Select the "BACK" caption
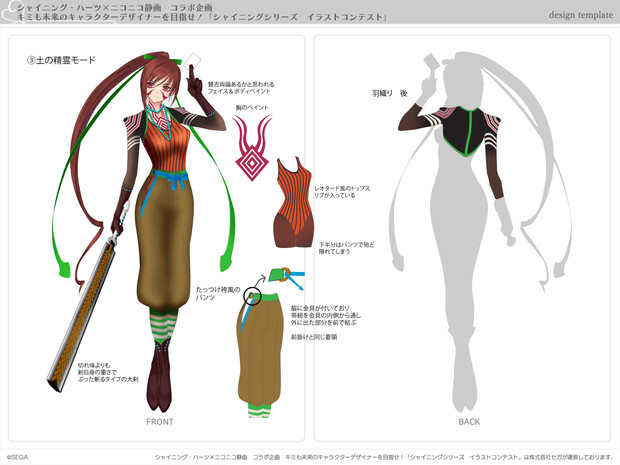This screenshot has width=620, height=465. (x=469, y=422)
